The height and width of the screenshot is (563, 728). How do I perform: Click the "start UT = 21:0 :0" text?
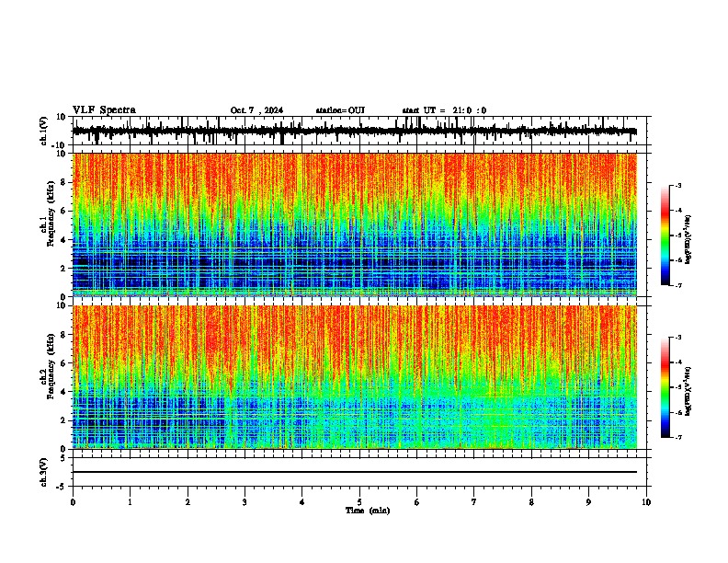(444, 110)
